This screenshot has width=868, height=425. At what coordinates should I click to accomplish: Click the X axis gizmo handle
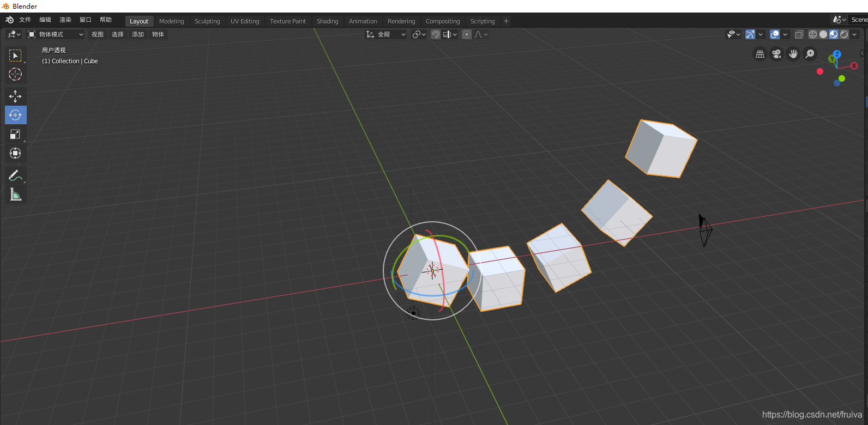[854, 66]
